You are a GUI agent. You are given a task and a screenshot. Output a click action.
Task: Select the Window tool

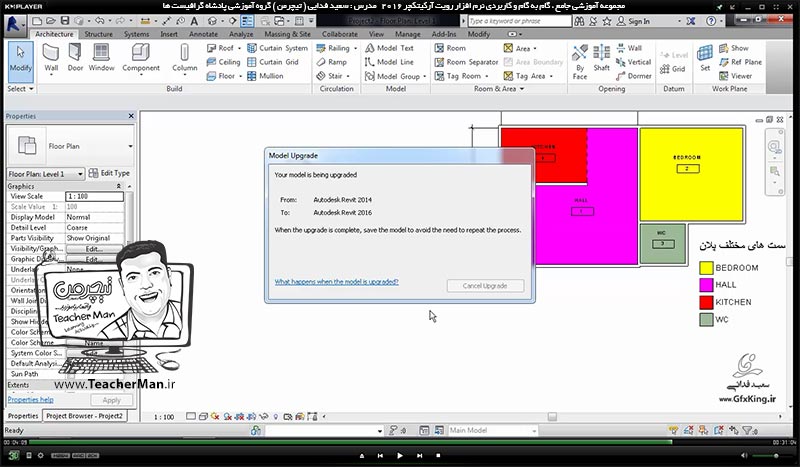coord(101,58)
